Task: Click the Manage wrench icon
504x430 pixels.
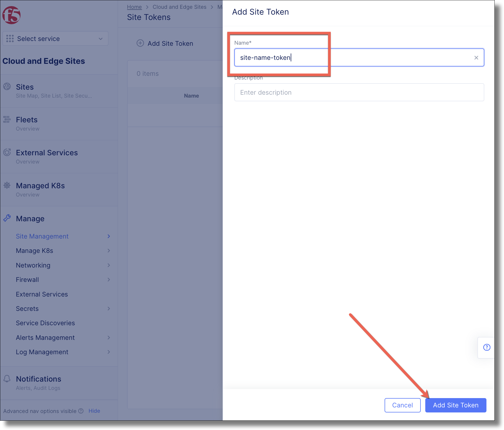Action: point(7,218)
